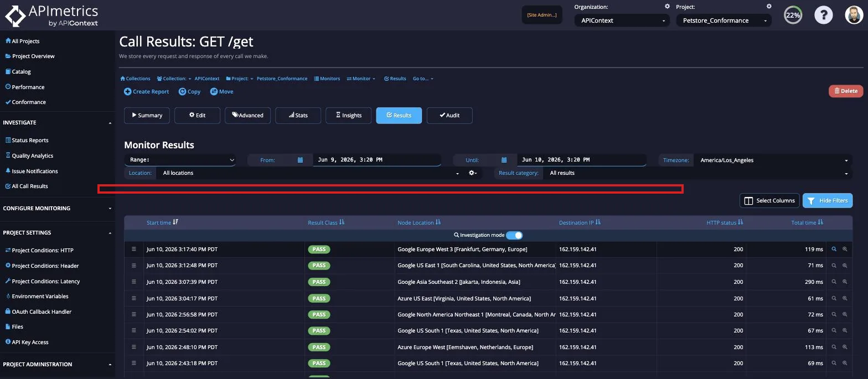Click the Collections breadcrumb link
Image resolution: width=868 pixels, height=379 pixels.
click(x=135, y=79)
